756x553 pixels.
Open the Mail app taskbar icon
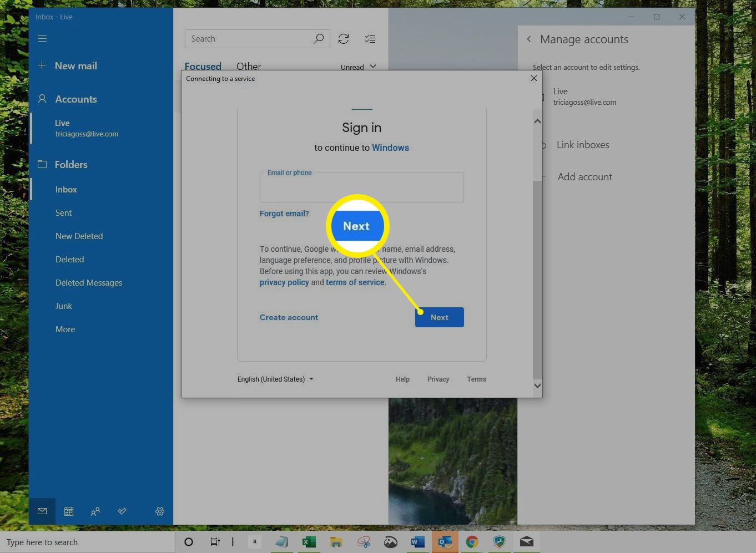tap(527, 542)
